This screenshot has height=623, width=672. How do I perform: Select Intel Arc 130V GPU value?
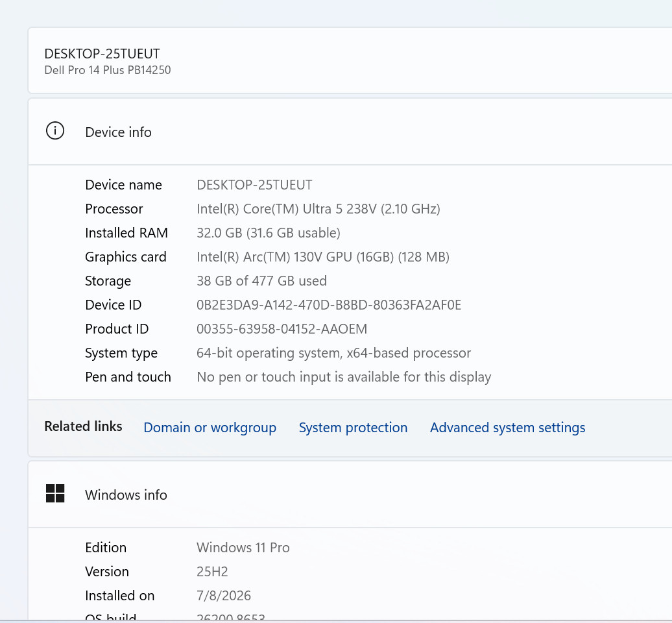[323, 257]
